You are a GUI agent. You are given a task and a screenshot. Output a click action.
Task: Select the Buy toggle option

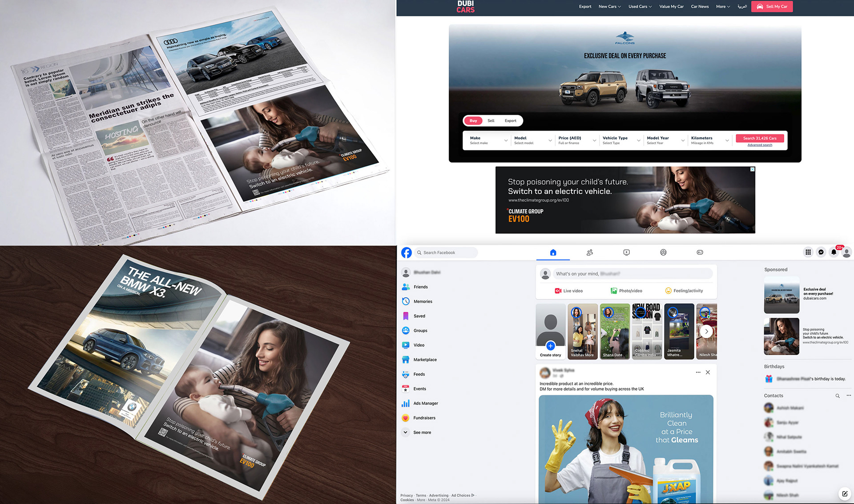(473, 121)
